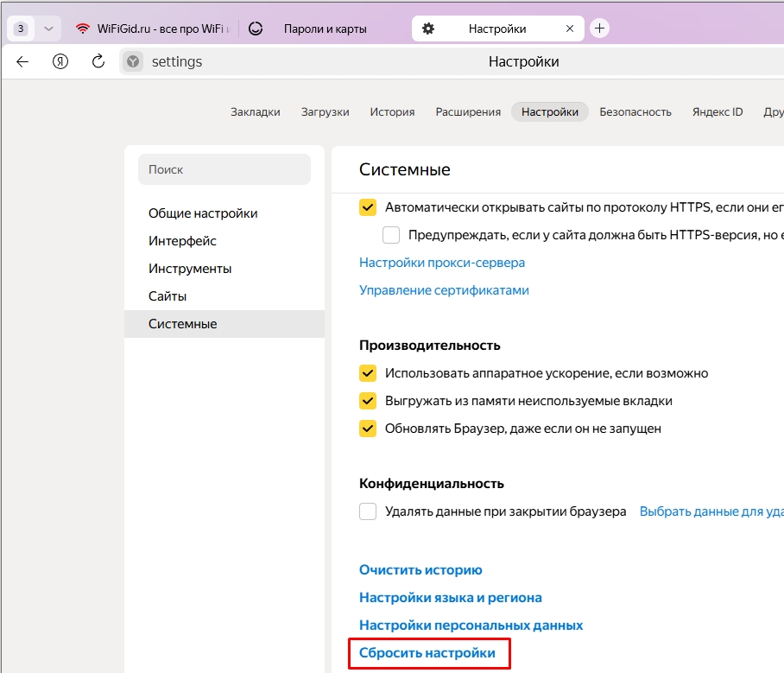Enable deleting data on browser close
This screenshot has width=784, height=673.
tap(368, 511)
